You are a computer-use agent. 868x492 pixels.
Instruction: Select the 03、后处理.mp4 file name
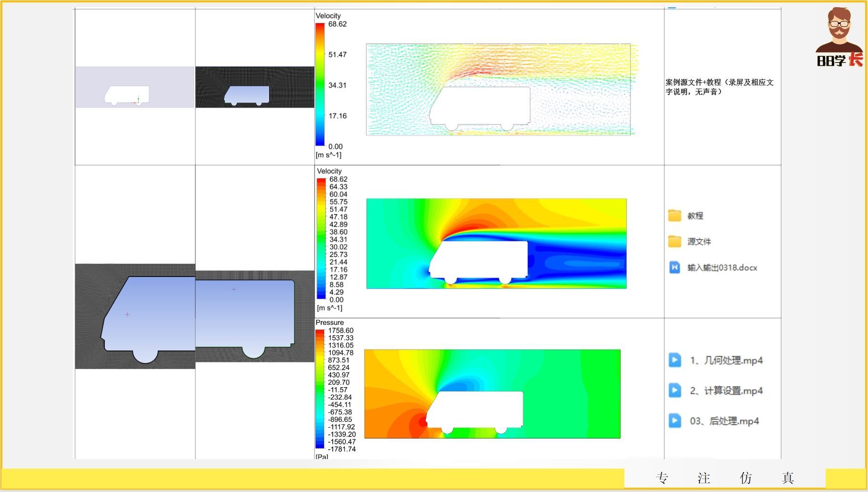(x=724, y=421)
